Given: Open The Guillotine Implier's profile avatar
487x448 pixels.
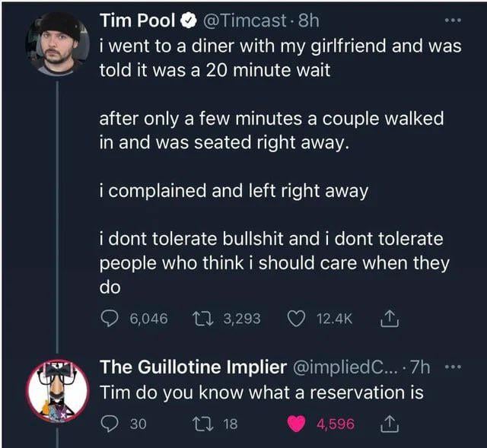Looking at the screenshot, I should 58,390.
